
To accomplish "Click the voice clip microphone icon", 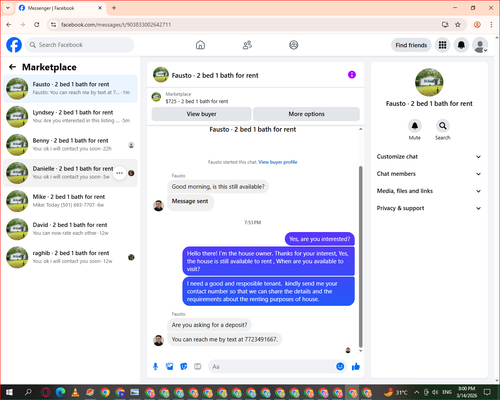I will pyautogui.click(x=155, y=367).
